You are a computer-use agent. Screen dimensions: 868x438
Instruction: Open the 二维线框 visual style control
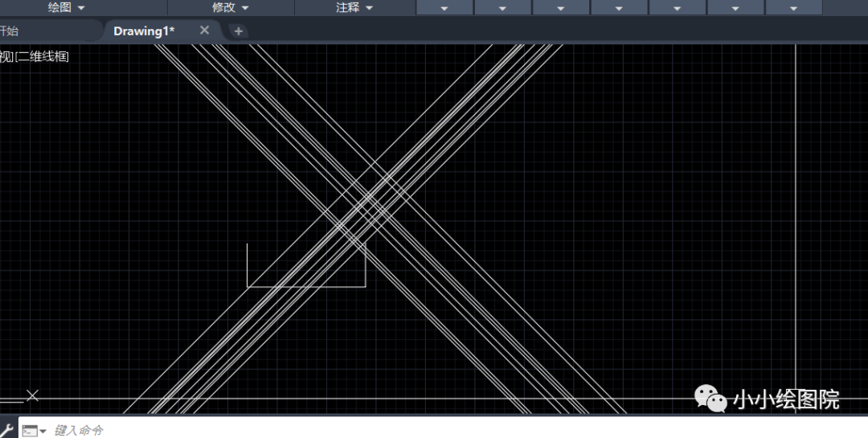tap(43, 56)
